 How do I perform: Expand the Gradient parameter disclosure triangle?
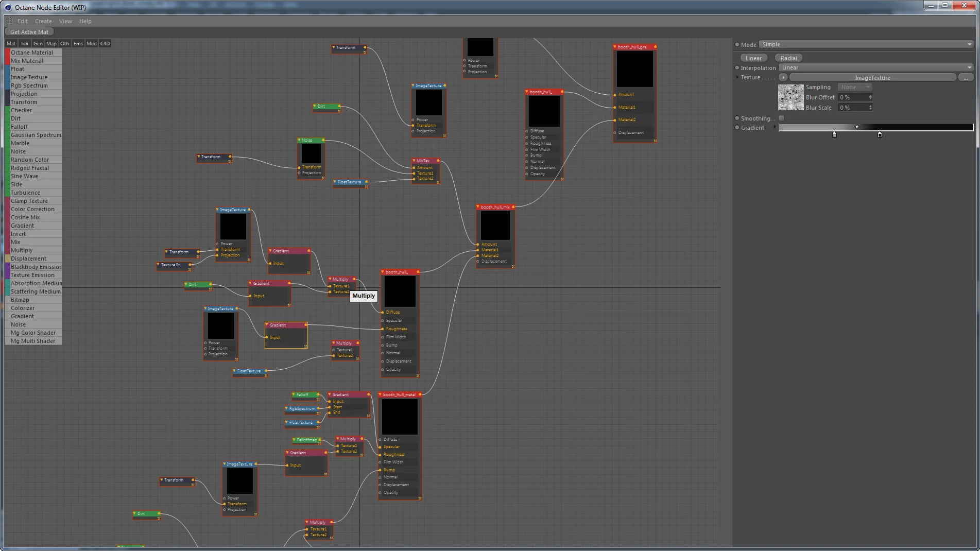coord(775,127)
